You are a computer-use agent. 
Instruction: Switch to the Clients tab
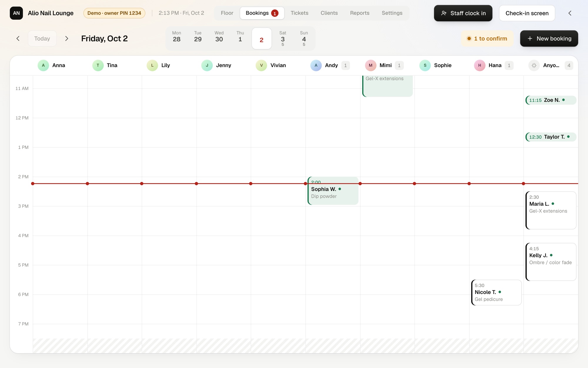[329, 13]
